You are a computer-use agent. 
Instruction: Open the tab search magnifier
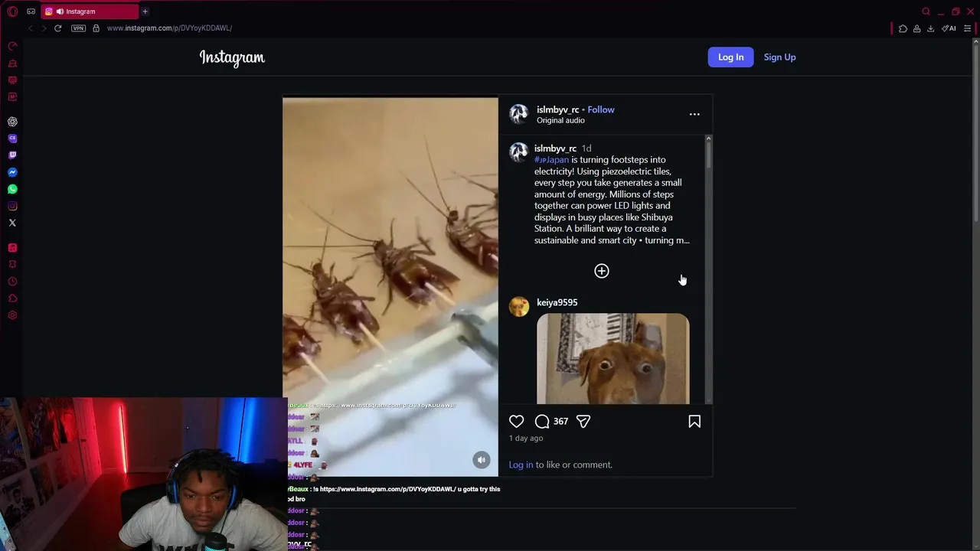(x=926, y=11)
